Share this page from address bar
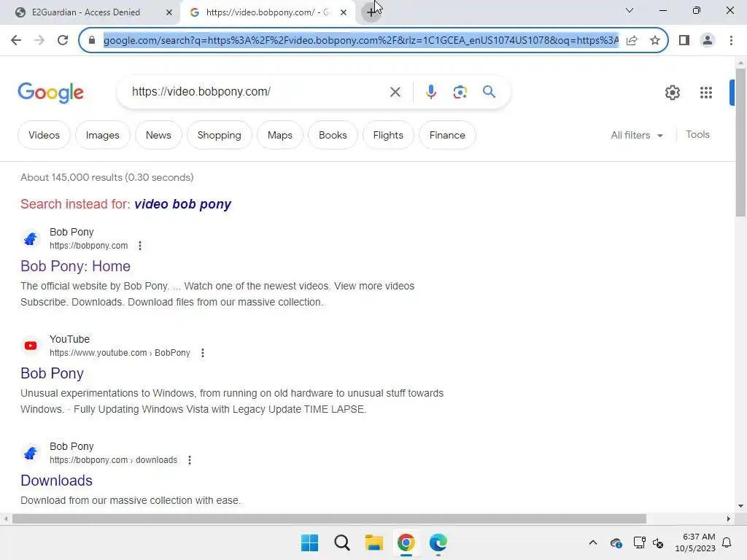Screen dimensions: 747x560 click(632, 41)
